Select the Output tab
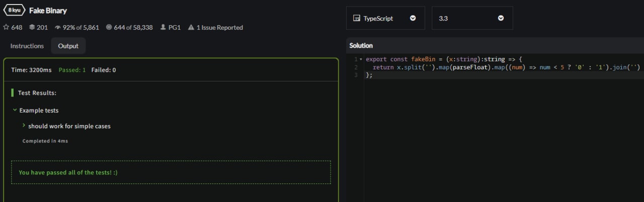This screenshot has height=202, width=644. 68,46
